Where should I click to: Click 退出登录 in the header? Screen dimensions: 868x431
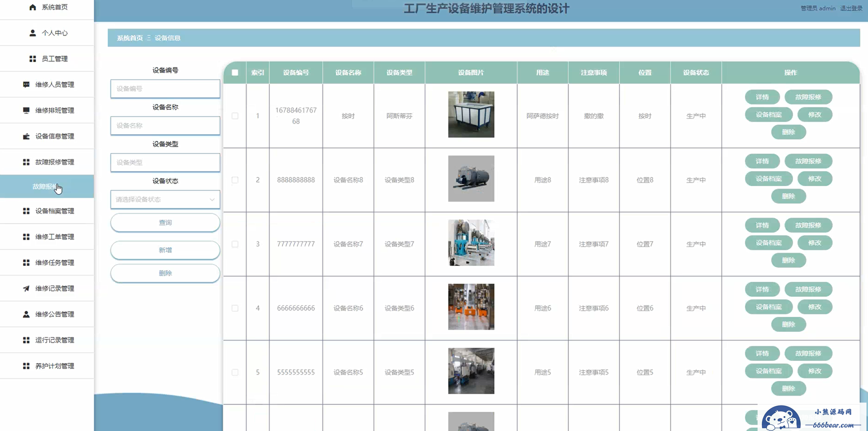coord(851,8)
